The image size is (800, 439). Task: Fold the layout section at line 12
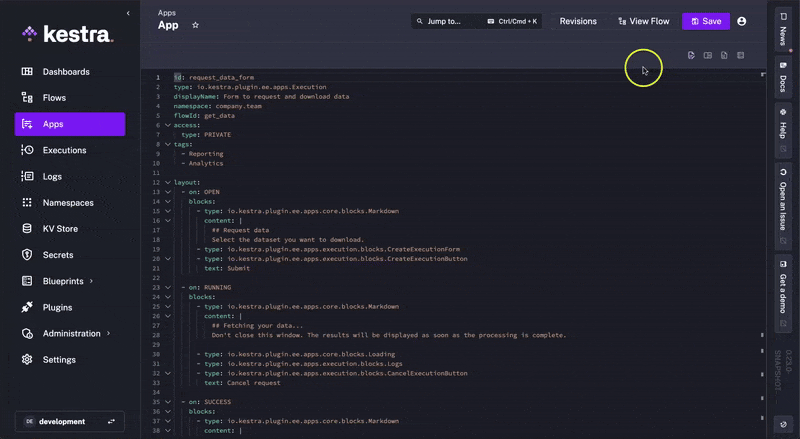coord(168,183)
